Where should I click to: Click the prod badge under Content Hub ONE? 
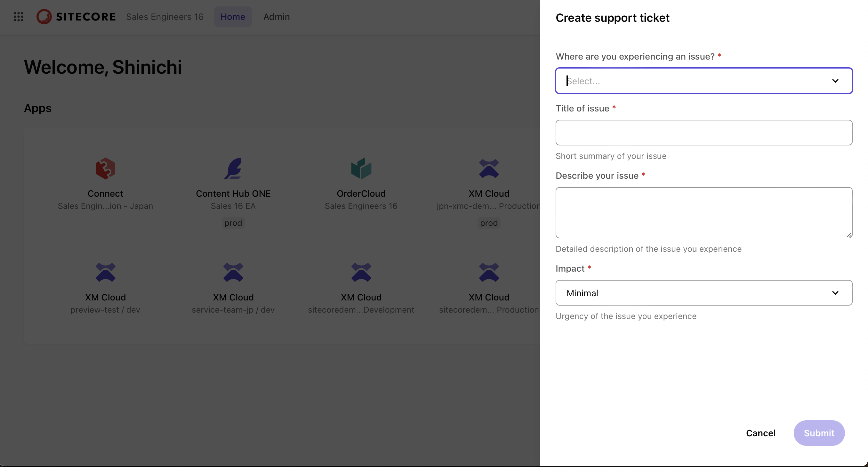tap(233, 223)
